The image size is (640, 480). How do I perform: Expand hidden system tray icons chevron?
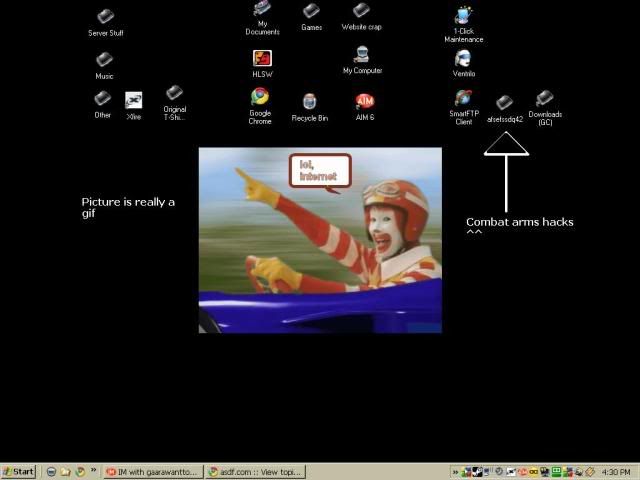pos(455,472)
